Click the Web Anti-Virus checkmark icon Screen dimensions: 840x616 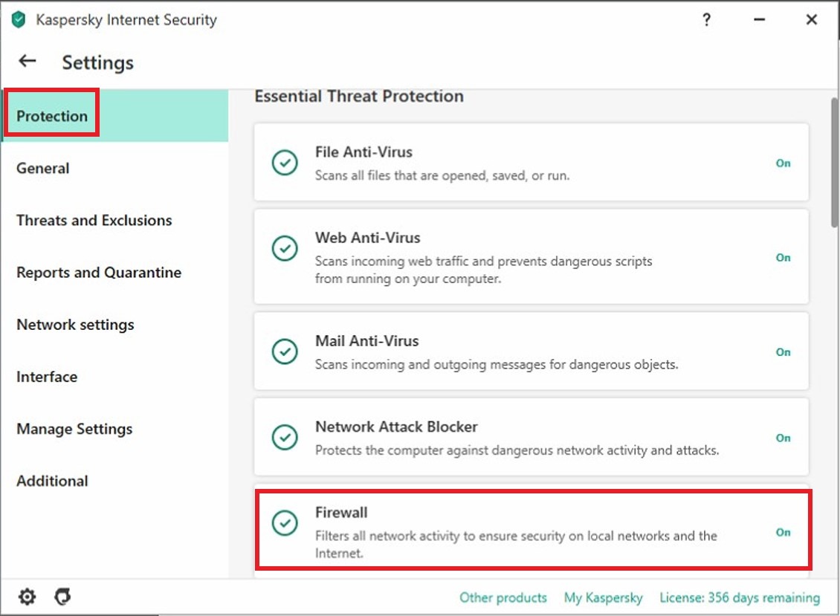(x=285, y=249)
